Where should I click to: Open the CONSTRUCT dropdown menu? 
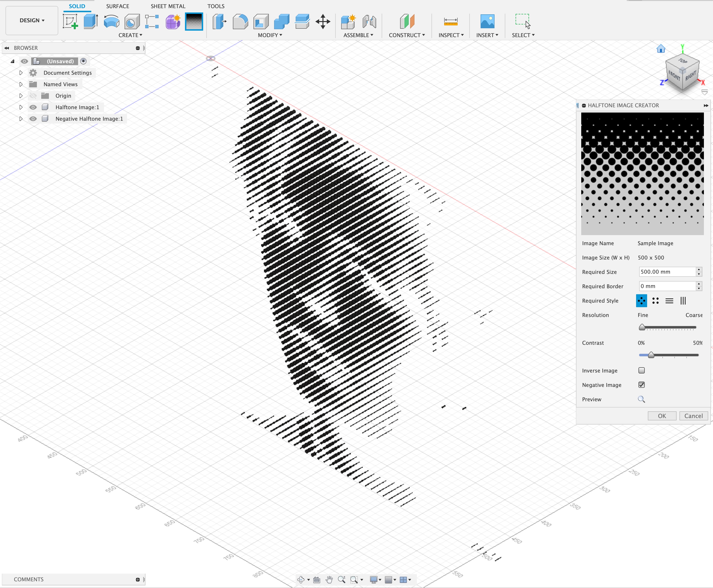pos(406,35)
